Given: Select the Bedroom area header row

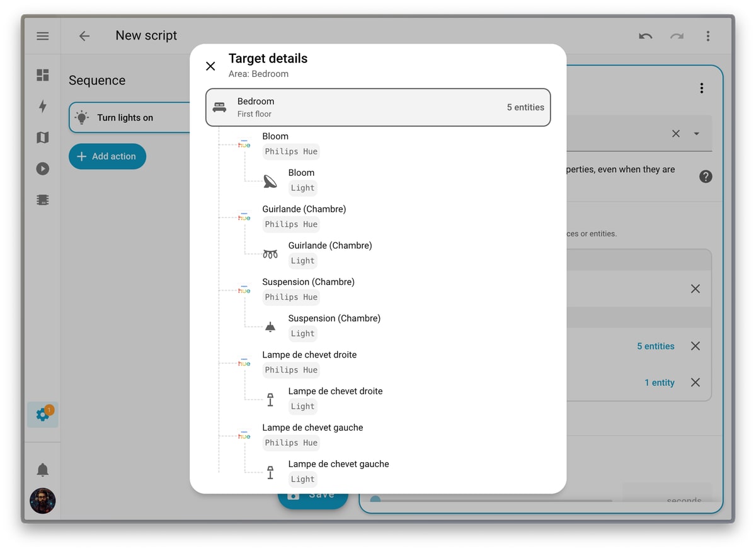Looking at the screenshot, I should click(378, 107).
